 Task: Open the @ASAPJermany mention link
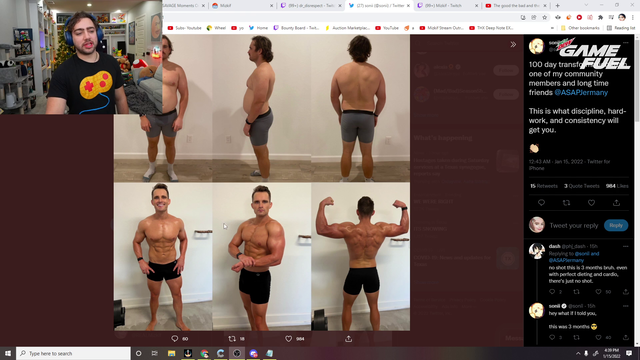click(x=581, y=93)
